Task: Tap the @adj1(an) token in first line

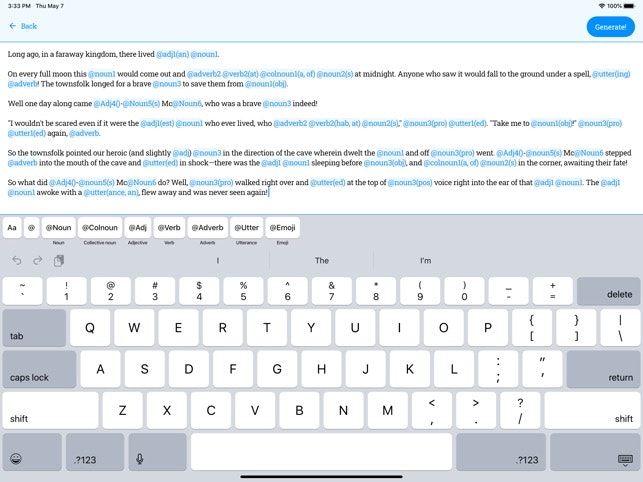Action: pos(172,54)
